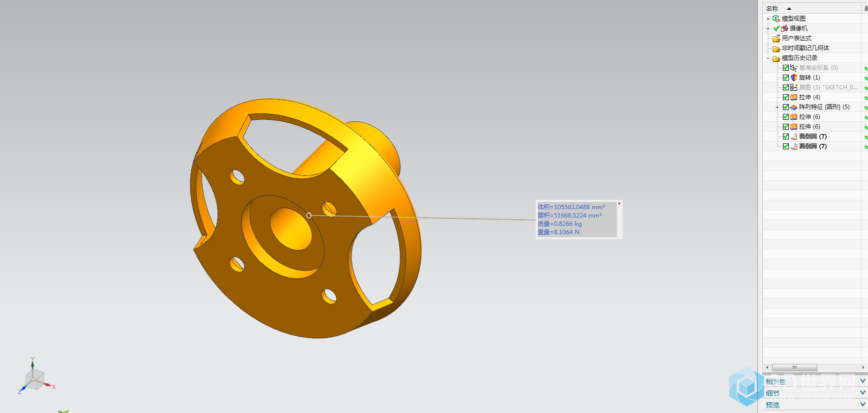
Task: Click the navigator scrollbar right arrow
Action: click(x=863, y=367)
